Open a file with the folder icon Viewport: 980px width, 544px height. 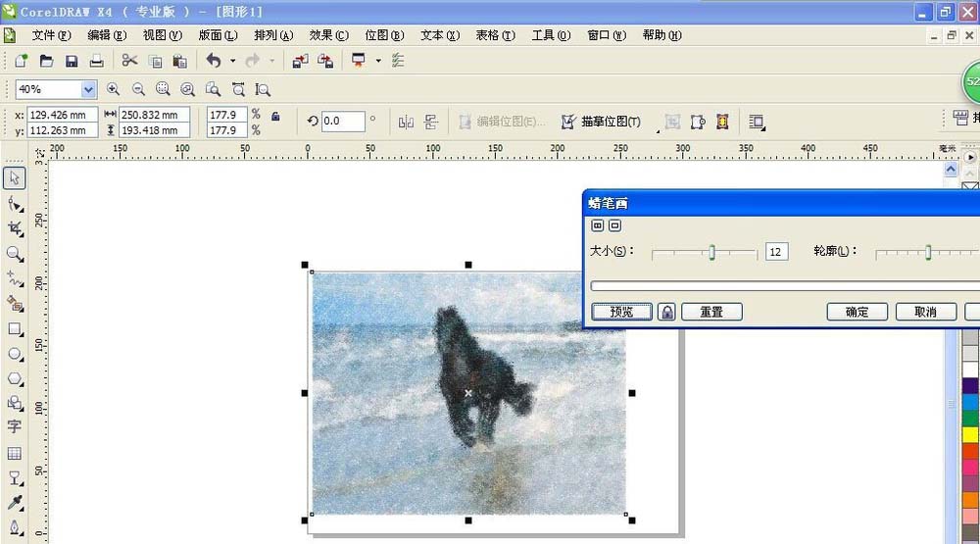[46, 61]
